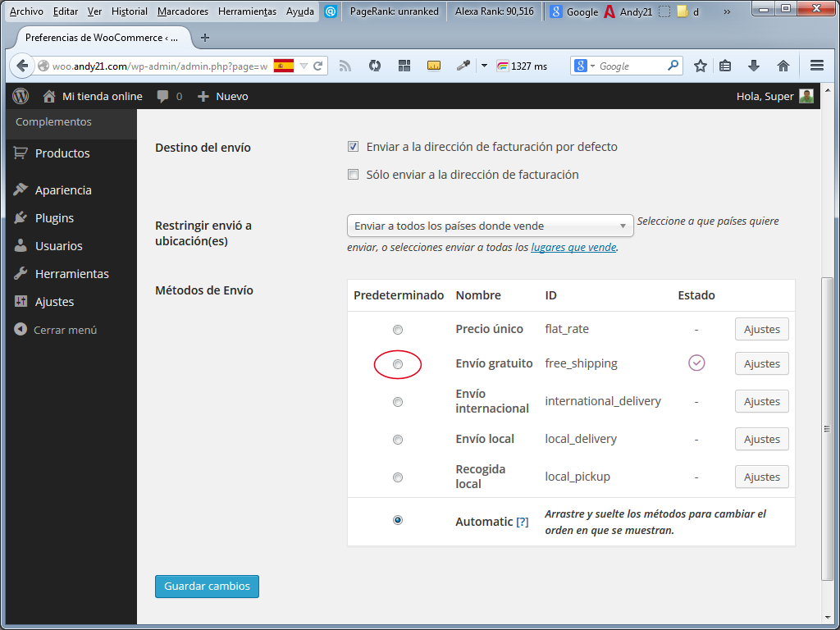840x630 pixels.
Task: Click the ruler measure icon in toolbar
Action: coord(434,66)
